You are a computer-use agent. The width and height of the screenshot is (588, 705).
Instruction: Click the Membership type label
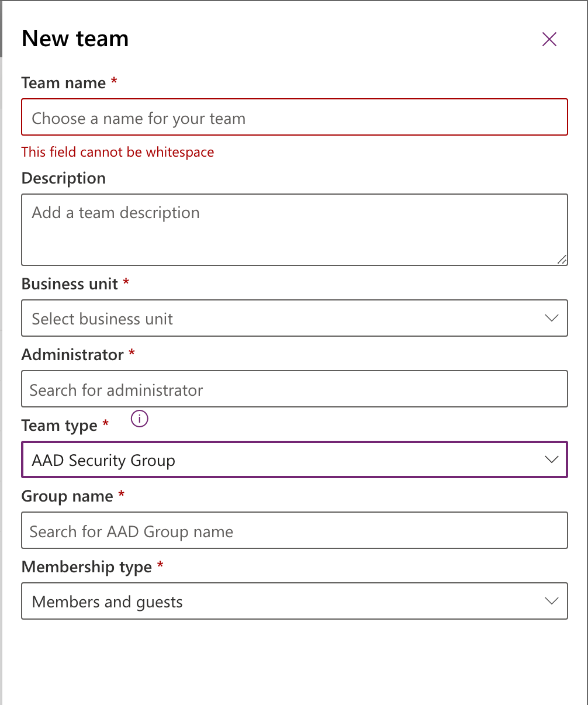[x=87, y=567]
